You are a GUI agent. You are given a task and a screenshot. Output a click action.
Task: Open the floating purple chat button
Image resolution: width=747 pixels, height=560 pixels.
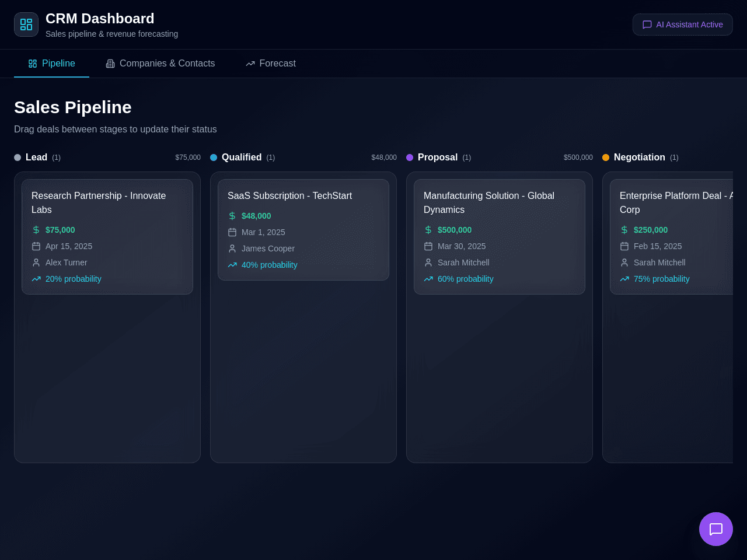coord(716,529)
